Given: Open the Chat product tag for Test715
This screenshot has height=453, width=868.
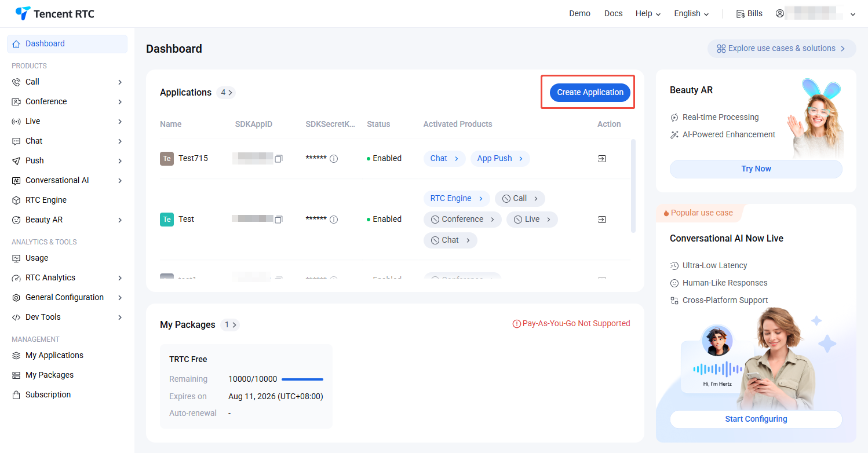Looking at the screenshot, I should click(444, 159).
